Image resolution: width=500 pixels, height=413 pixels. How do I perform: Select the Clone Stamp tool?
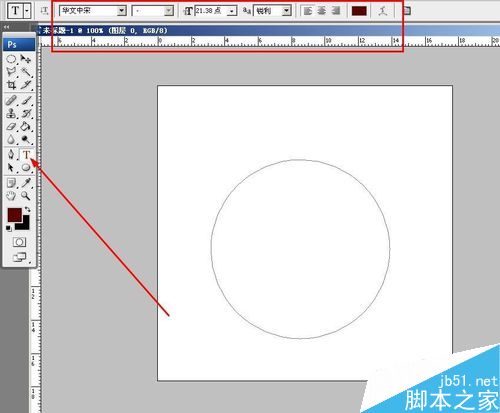pos(11,113)
